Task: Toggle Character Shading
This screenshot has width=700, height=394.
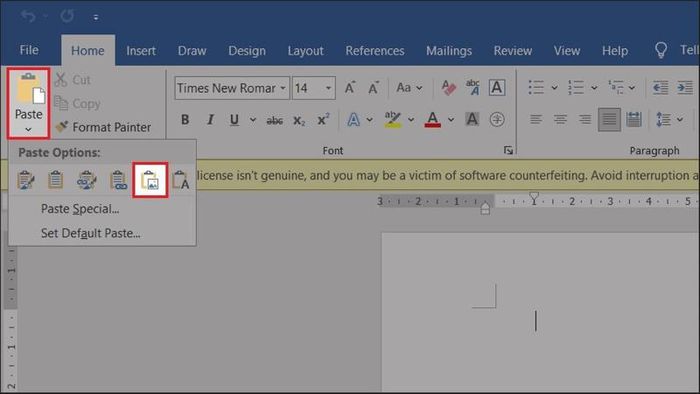Action: (x=472, y=119)
